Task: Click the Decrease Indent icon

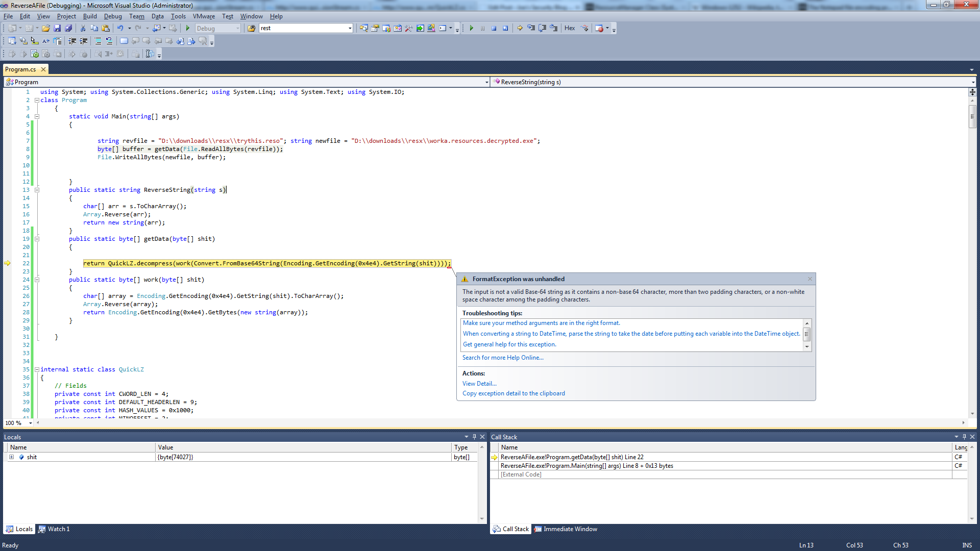Action: pos(72,41)
